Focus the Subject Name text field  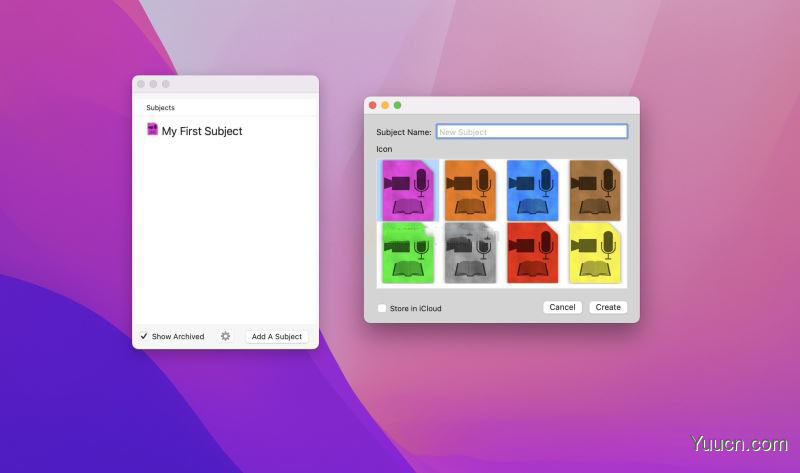(531, 132)
